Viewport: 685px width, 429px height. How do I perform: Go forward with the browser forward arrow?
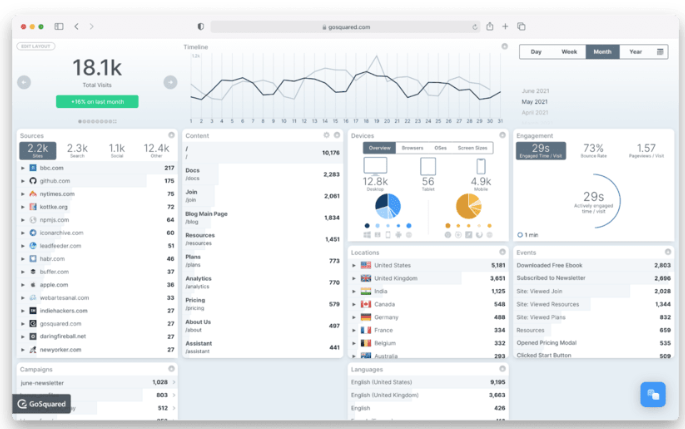(91, 27)
